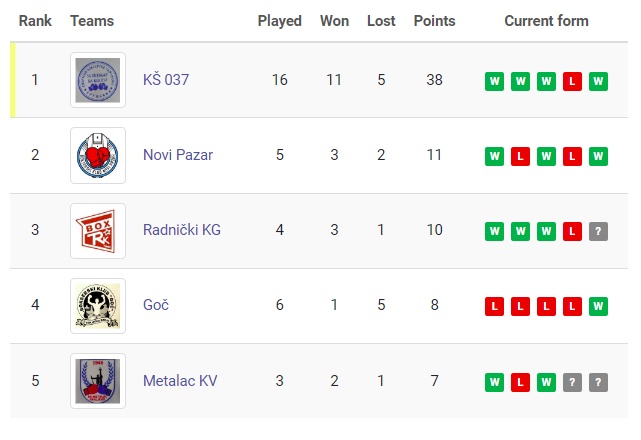Sort table by Played column header
The height and width of the screenshot is (440, 641).
[280, 21]
